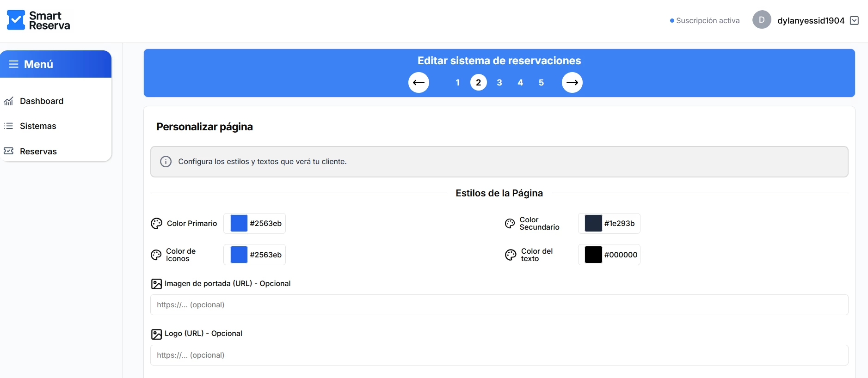Open the black Color del texto swatch
This screenshot has width=868, height=378.
tap(593, 255)
